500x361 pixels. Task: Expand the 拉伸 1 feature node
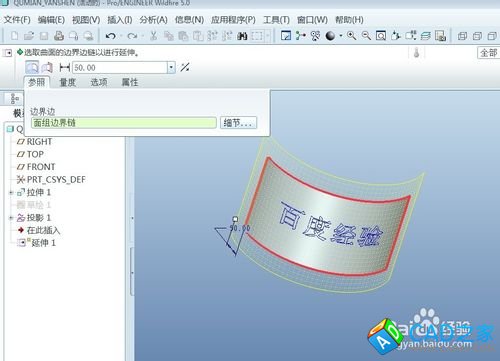[x=11, y=192]
